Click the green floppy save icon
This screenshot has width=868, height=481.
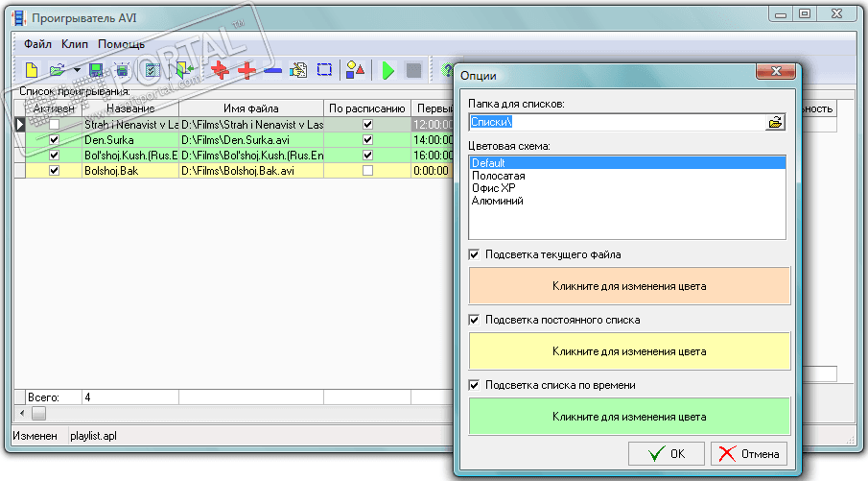(x=96, y=70)
